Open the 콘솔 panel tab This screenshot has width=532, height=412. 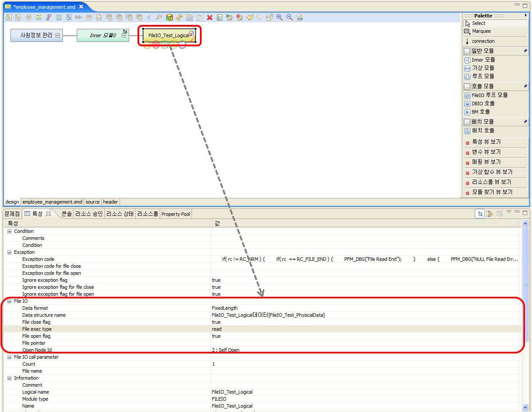click(66, 214)
